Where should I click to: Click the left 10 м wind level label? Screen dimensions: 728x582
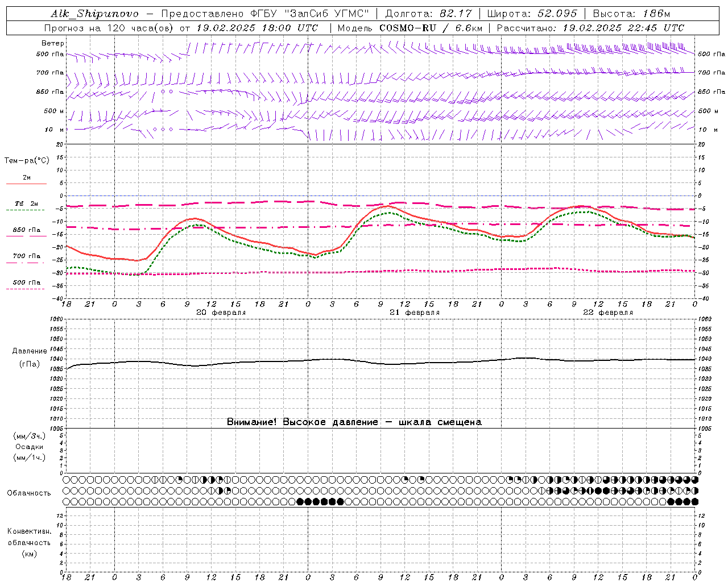[x=55, y=130]
